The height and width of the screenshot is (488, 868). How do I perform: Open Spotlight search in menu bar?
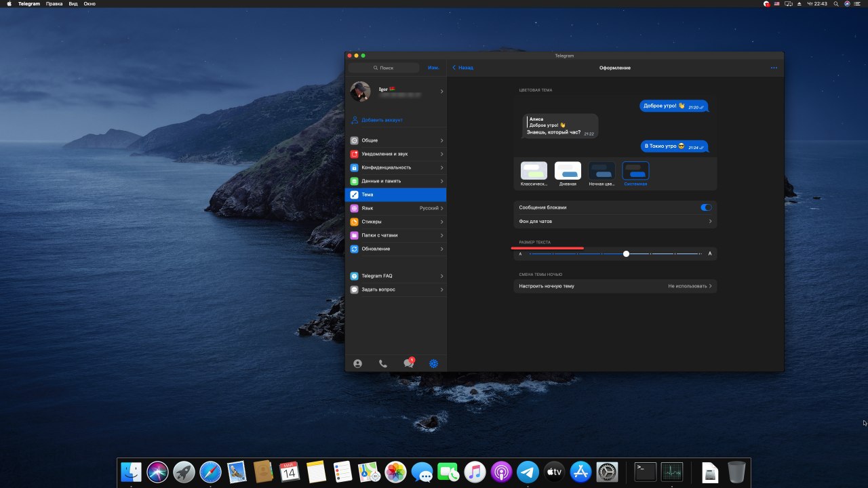point(837,4)
